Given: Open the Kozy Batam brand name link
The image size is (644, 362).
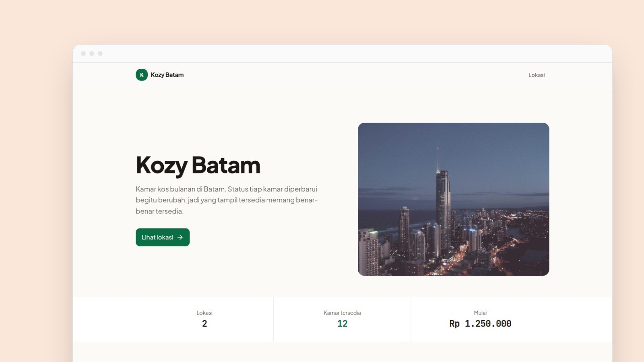Looking at the screenshot, I should [x=167, y=75].
